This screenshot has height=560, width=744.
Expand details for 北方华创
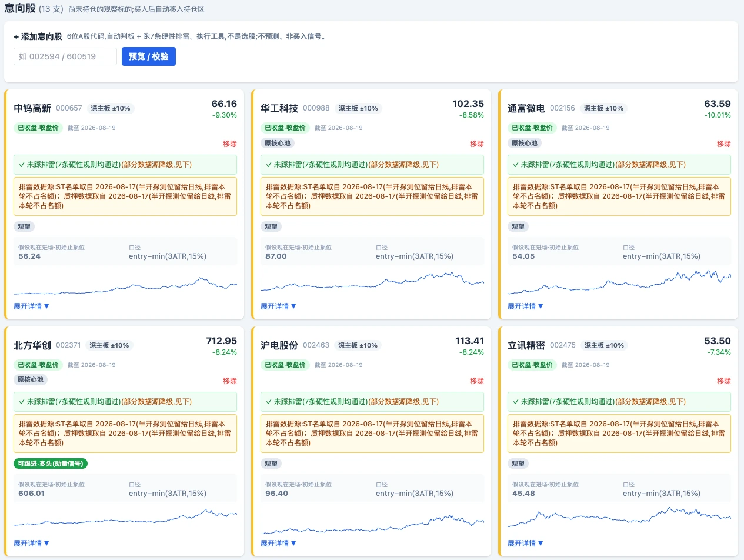pos(32,543)
